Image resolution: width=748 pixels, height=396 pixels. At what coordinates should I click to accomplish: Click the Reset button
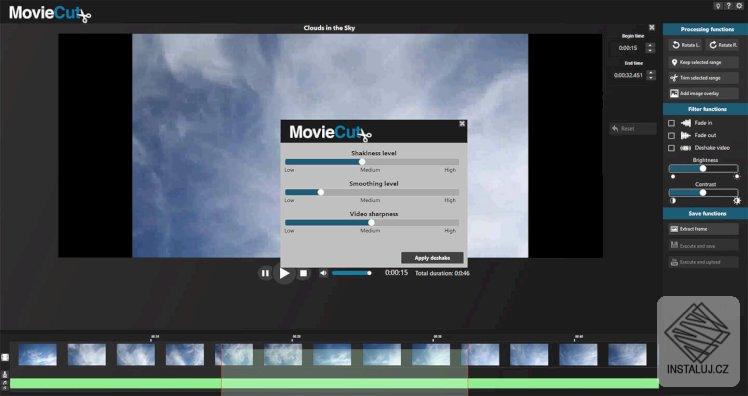633,128
